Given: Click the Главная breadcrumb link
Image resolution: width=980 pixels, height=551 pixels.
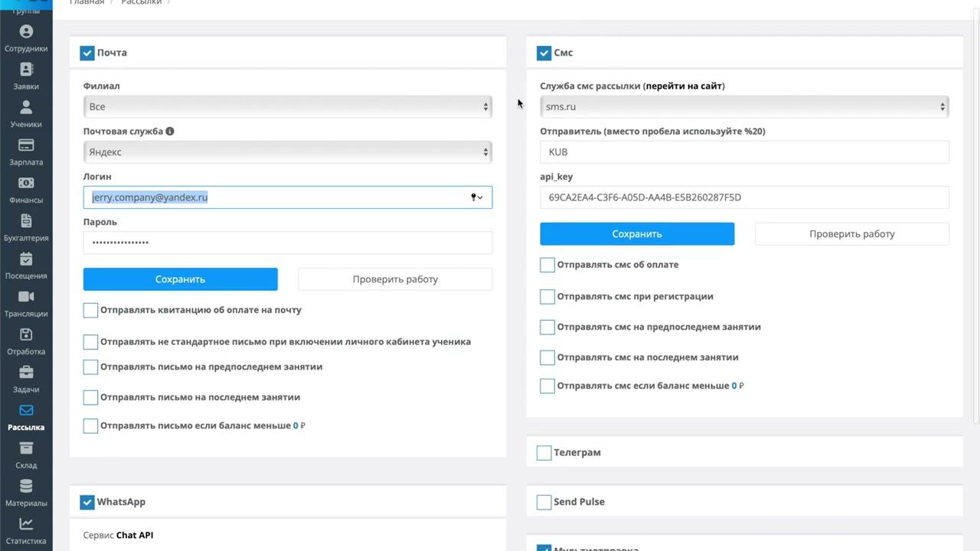Looking at the screenshot, I should (x=87, y=2).
